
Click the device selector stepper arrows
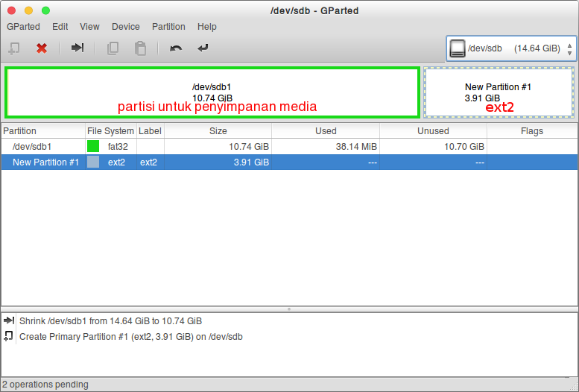click(569, 49)
